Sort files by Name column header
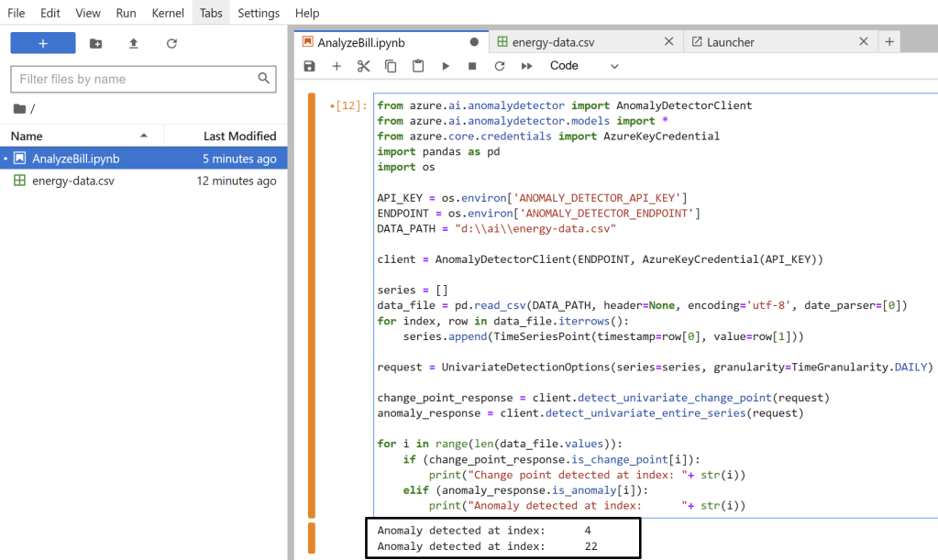Viewport: 938px width, 560px height. [27, 136]
